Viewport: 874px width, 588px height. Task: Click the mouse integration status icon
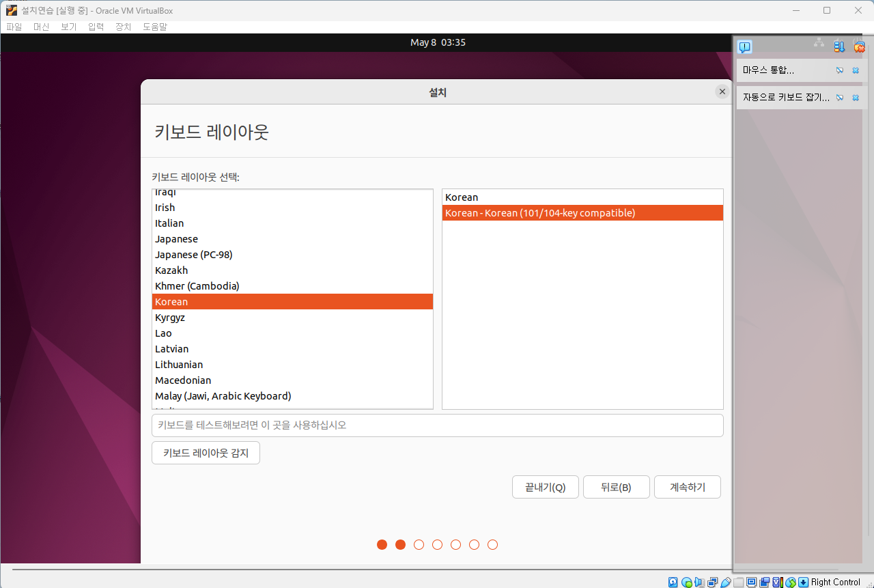coord(791,582)
